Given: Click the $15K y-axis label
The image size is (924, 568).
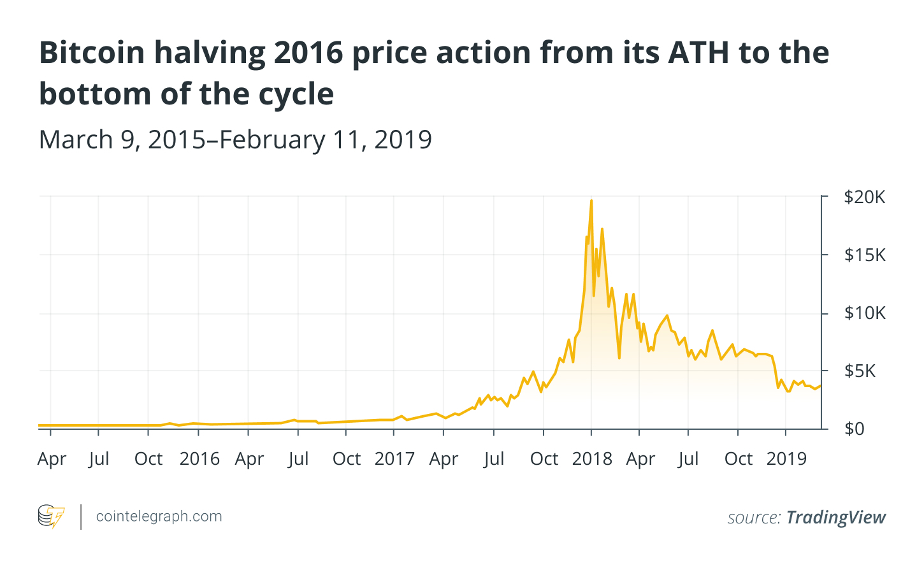Looking at the screenshot, I should [x=864, y=255].
